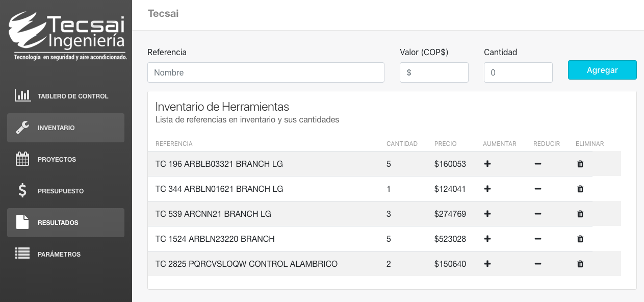Navigate to Parámetros menu item

59,254
